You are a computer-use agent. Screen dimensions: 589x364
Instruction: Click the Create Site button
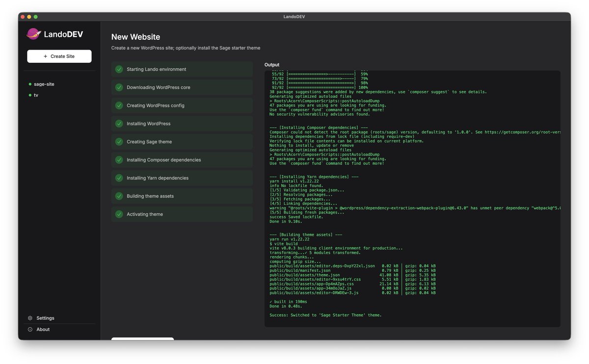coord(59,56)
